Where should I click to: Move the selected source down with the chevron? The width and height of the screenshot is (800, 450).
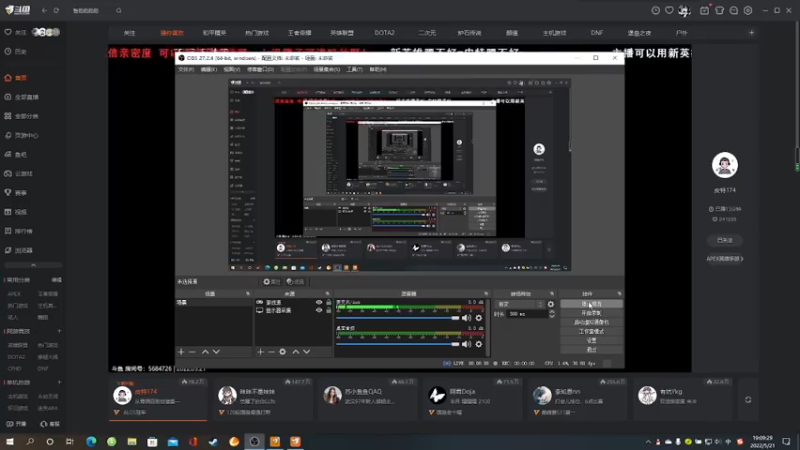point(307,352)
